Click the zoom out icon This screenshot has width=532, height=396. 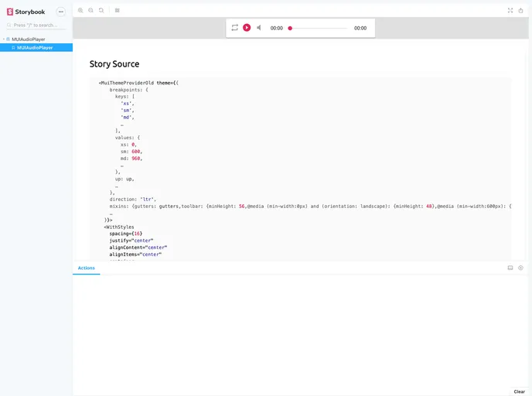tap(90, 10)
